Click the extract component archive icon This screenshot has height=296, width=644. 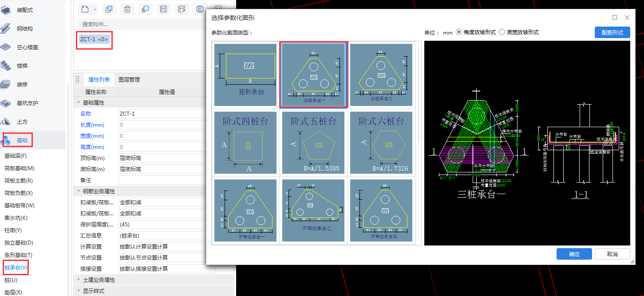(x=182, y=9)
